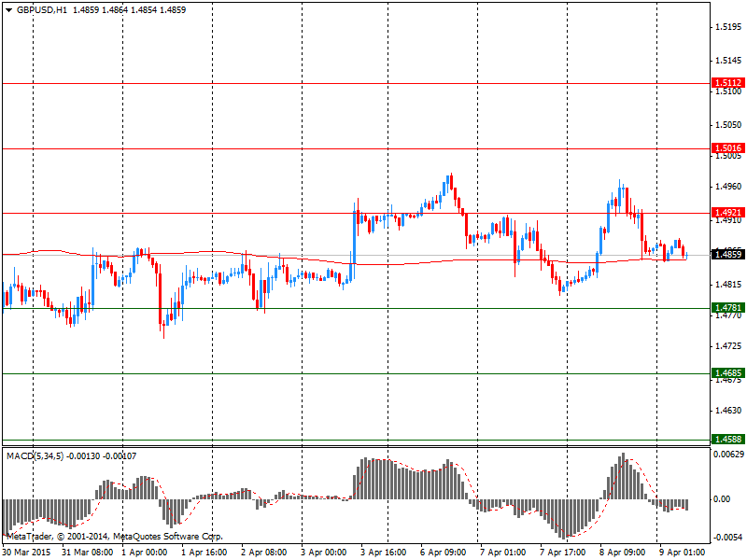Viewport: 747px width, 560px height.
Task: Click the chart menu triangle beside GBPUSD,H1
Action: tap(8, 10)
